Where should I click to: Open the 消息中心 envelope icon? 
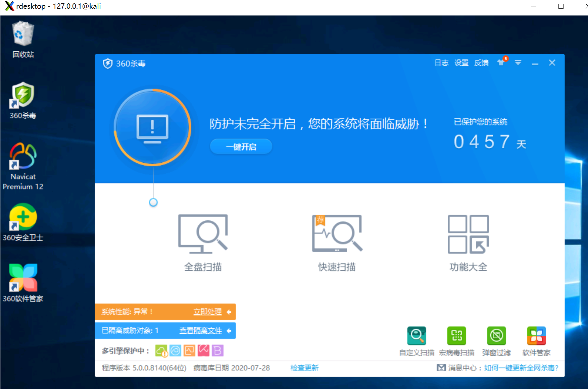441,368
